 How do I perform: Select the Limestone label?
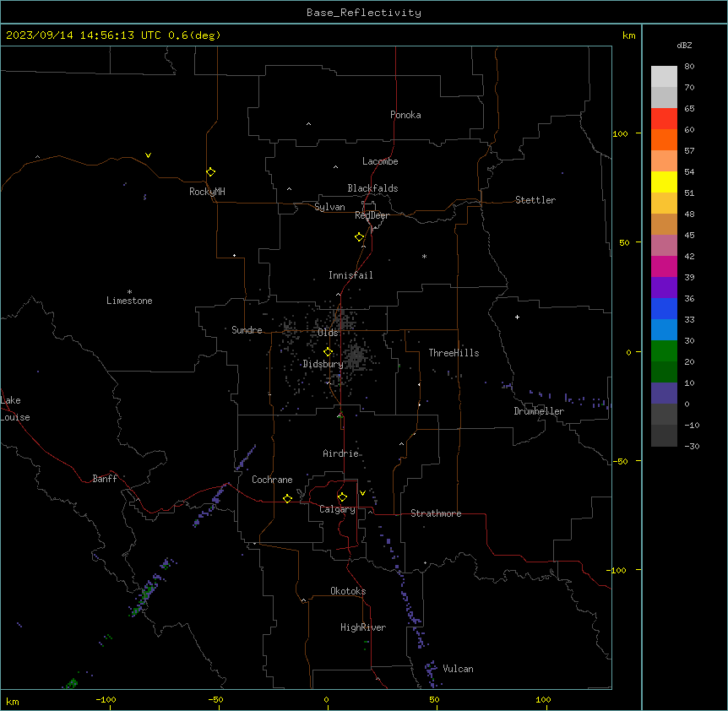pos(129,301)
